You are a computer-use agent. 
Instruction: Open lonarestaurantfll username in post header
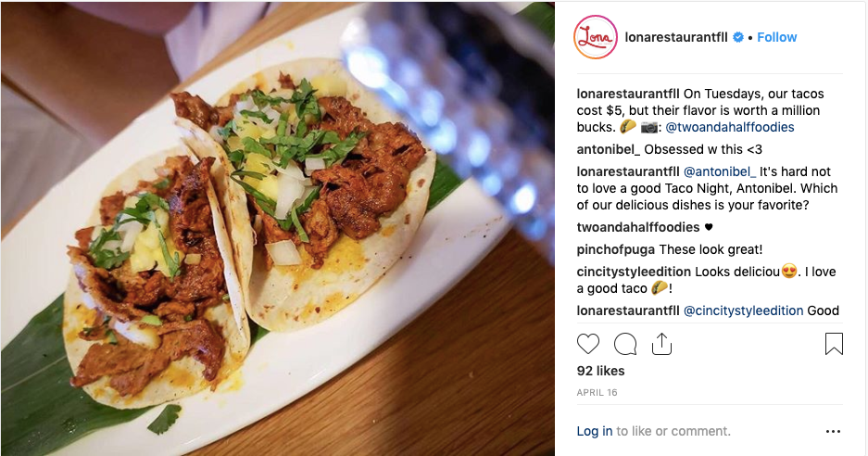point(676,37)
